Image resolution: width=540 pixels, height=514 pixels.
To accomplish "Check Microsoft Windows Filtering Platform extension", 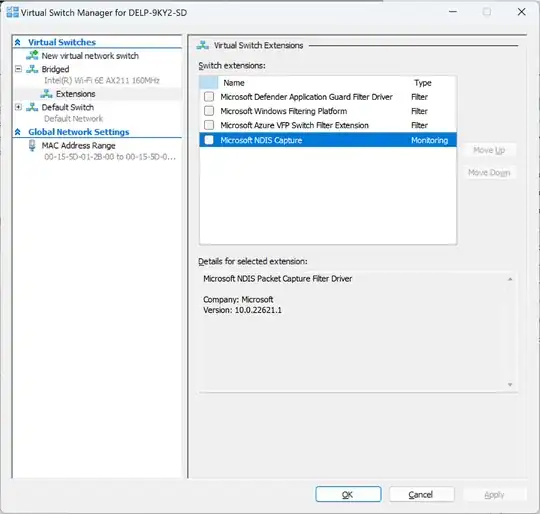I will (x=209, y=111).
